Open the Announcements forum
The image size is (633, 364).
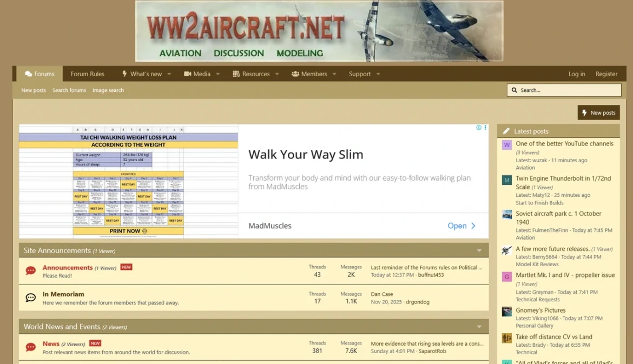(68, 268)
